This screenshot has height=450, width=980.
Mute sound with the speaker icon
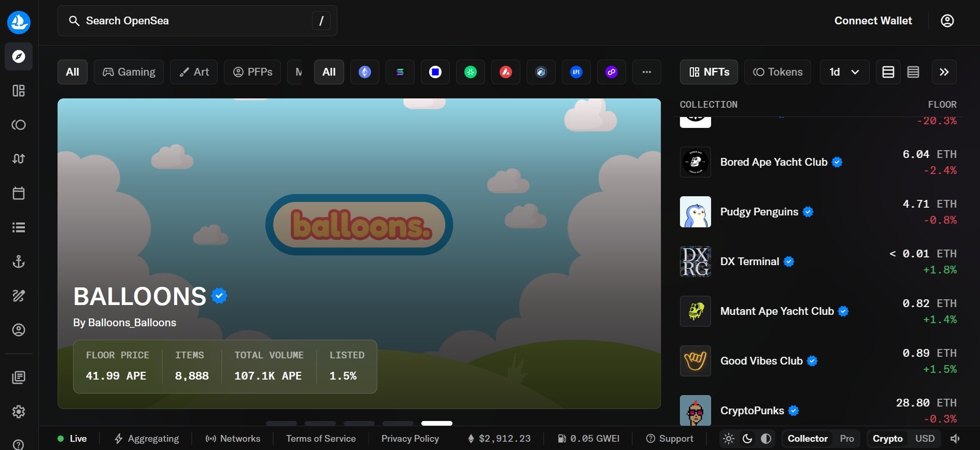(955, 439)
